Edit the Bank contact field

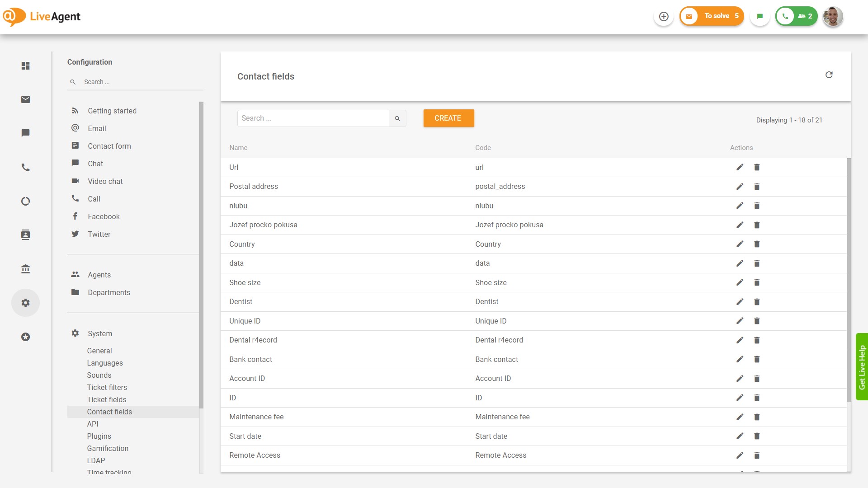740,359
